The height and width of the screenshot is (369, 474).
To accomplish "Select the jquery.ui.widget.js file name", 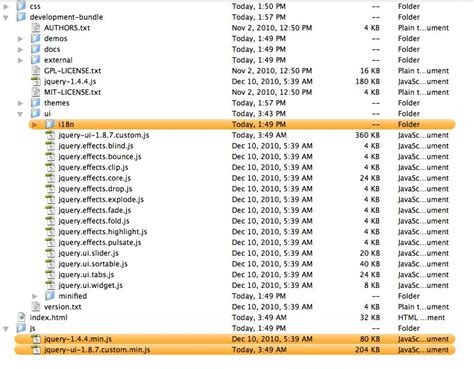I will [91, 285].
